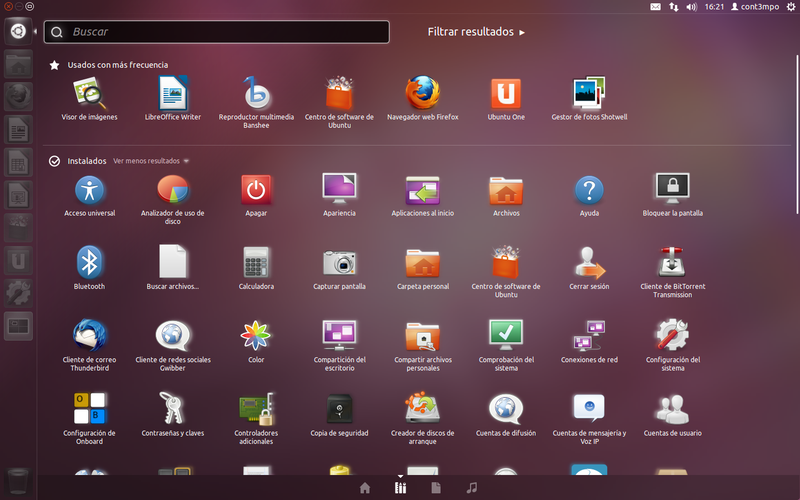Viewport: 800px width, 500px height.
Task: Click the Ubuntu dash button in launcher
Action: [17, 31]
